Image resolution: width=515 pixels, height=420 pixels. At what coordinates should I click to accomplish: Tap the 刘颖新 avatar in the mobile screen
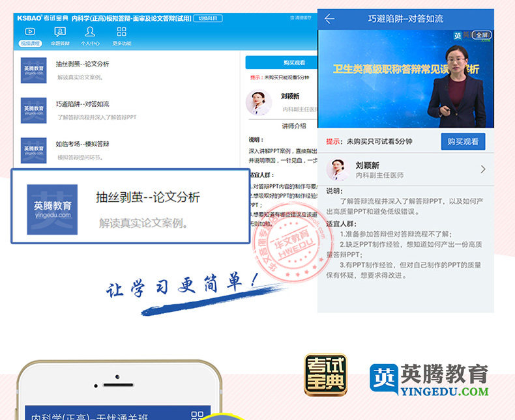338,169
